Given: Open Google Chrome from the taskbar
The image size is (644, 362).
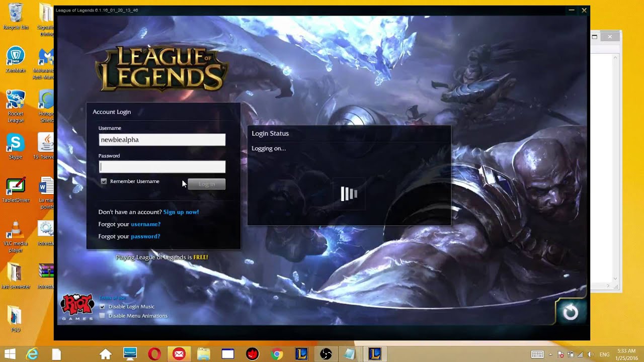Looking at the screenshot, I should (276, 354).
